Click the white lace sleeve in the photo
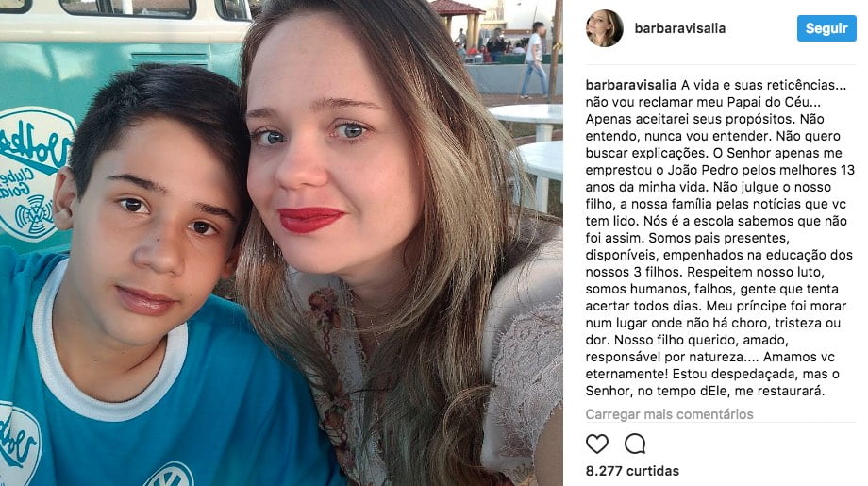The height and width of the screenshot is (486, 868). pos(523,360)
